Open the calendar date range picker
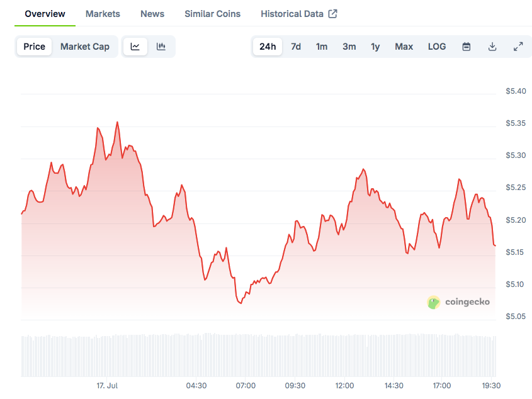The width and height of the screenshot is (532, 399). [x=467, y=47]
